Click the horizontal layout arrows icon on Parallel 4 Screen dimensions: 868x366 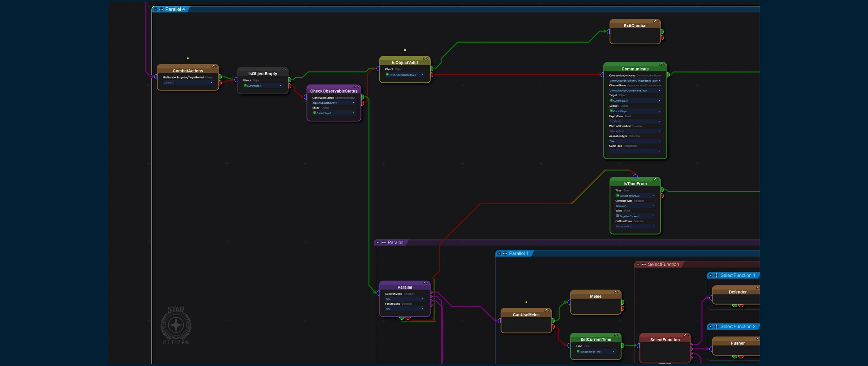161,9
